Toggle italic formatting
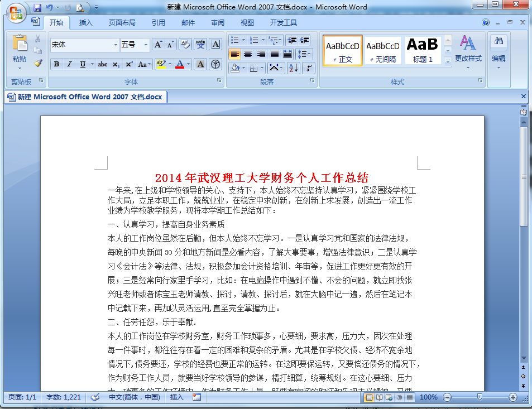 70,64
